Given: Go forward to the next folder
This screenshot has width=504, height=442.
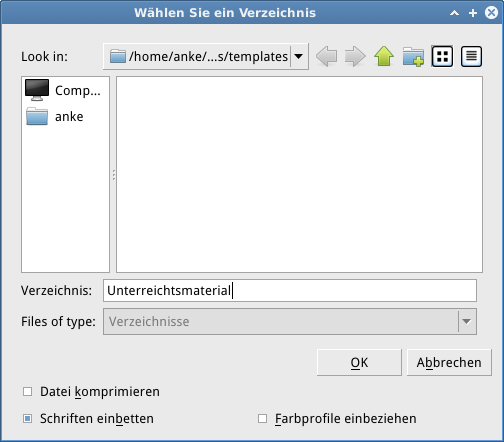Looking at the screenshot, I should 355,56.
